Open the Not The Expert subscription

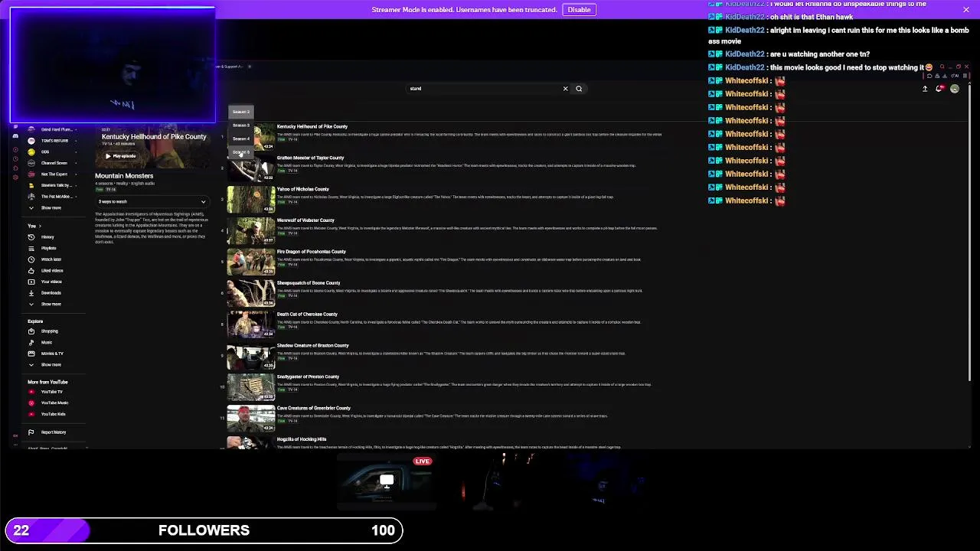(54, 174)
